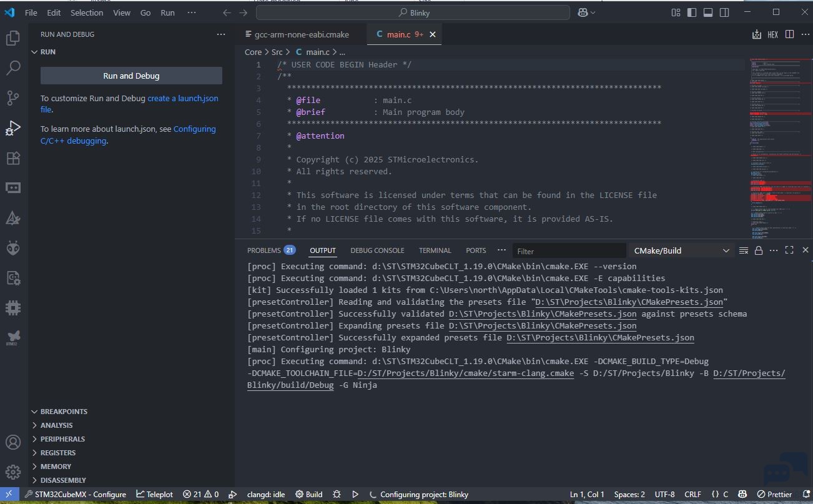813x504 pixels.
Task: Select the Run and Debug activity icon
Action: point(13,128)
